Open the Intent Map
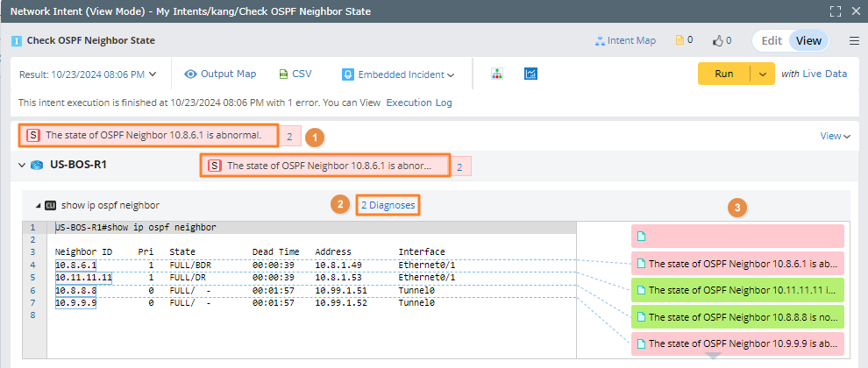The height and width of the screenshot is (368, 868). [x=624, y=40]
